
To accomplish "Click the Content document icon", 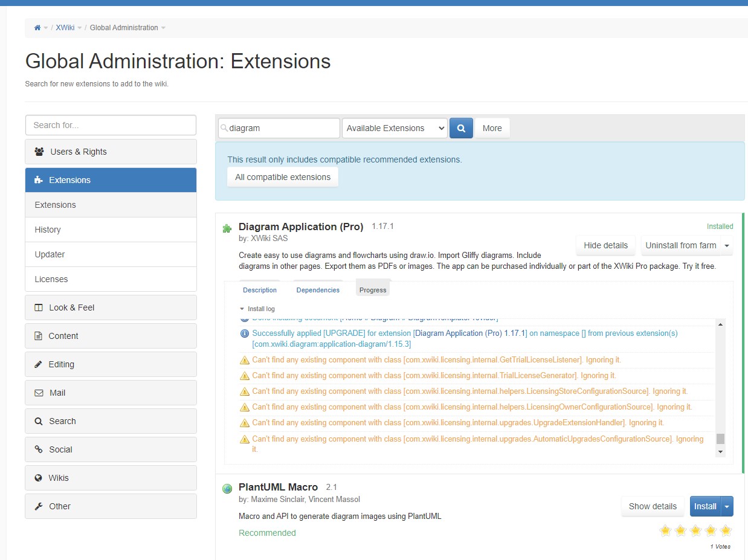I will (x=38, y=336).
